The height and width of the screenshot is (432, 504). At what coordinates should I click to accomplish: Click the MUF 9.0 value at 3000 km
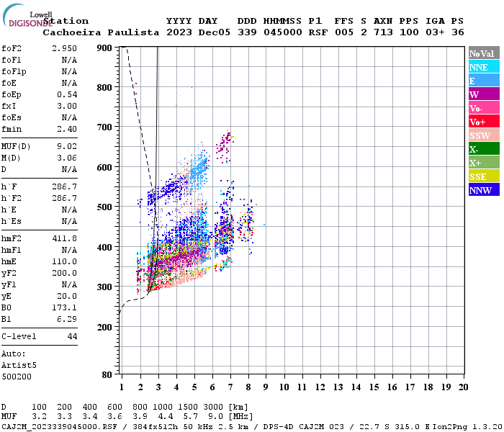coord(215,417)
